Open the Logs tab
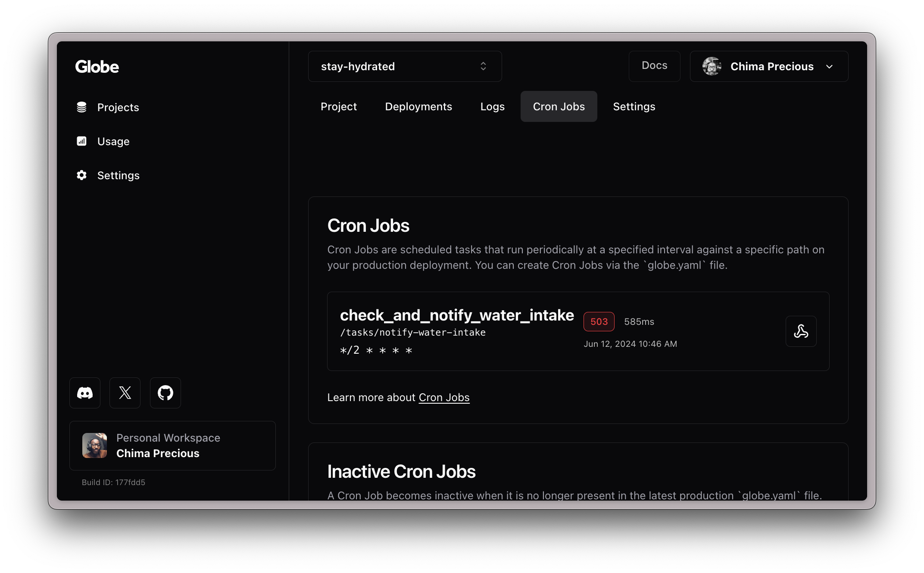Viewport: 924px width, 573px height. (492, 106)
